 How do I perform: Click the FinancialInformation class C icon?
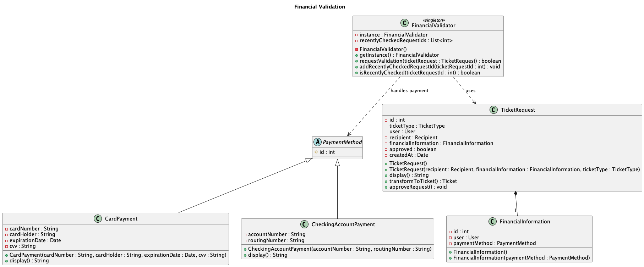click(x=492, y=222)
